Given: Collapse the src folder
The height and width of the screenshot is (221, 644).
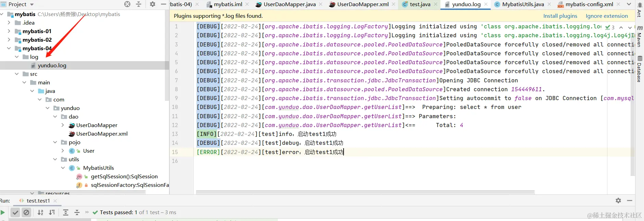Looking at the screenshot, I should click(16, 74).
